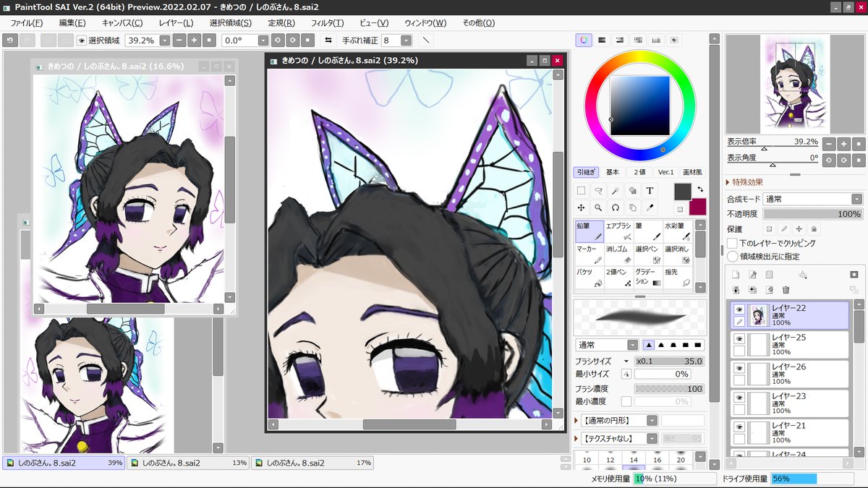Select the shape tool icon

(633, 191)
